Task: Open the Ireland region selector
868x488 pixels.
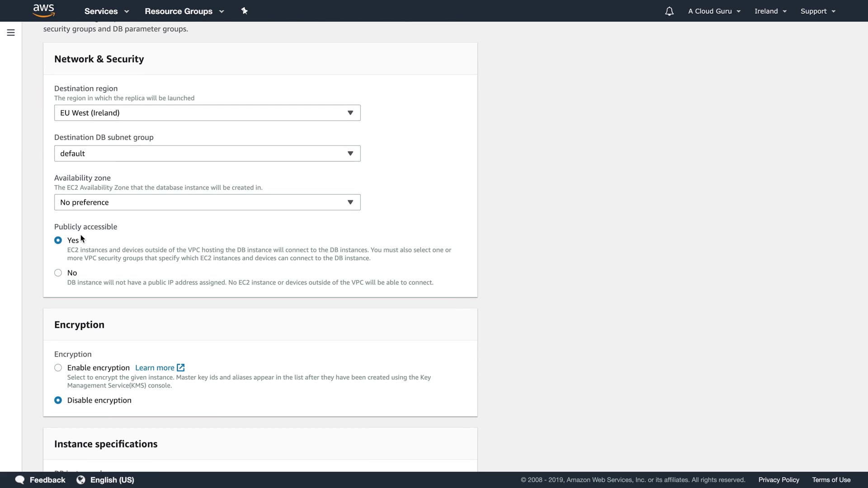Action: click(770, 11)
